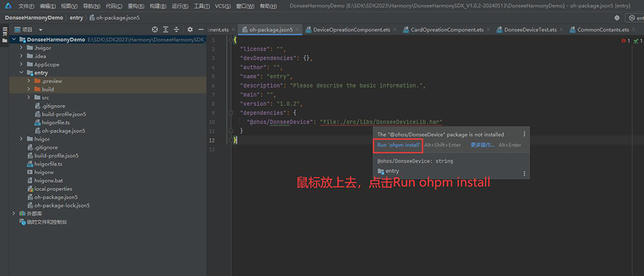Open the tooltip's top three-dot options menu
Viewport: 644px width, 276px height.
coord(524,134)
